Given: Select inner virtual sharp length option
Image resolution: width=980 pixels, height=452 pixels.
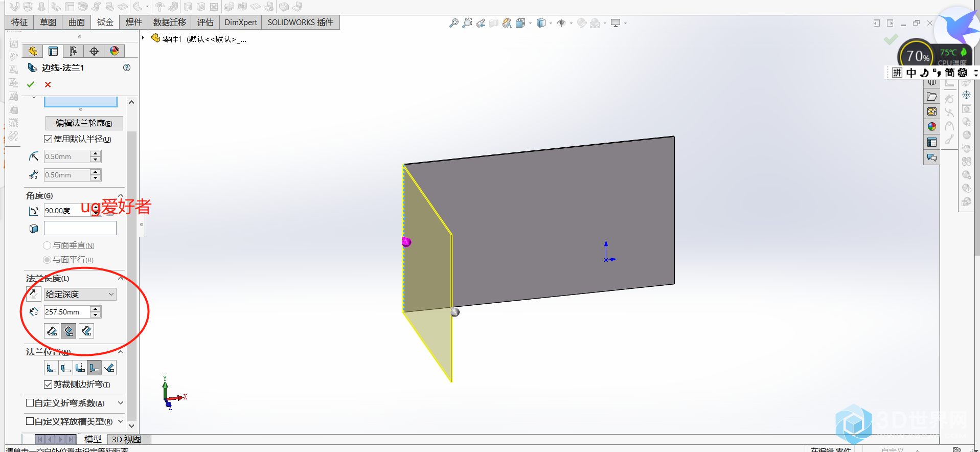Looking at the screenshot, I should tap(69, 331).
